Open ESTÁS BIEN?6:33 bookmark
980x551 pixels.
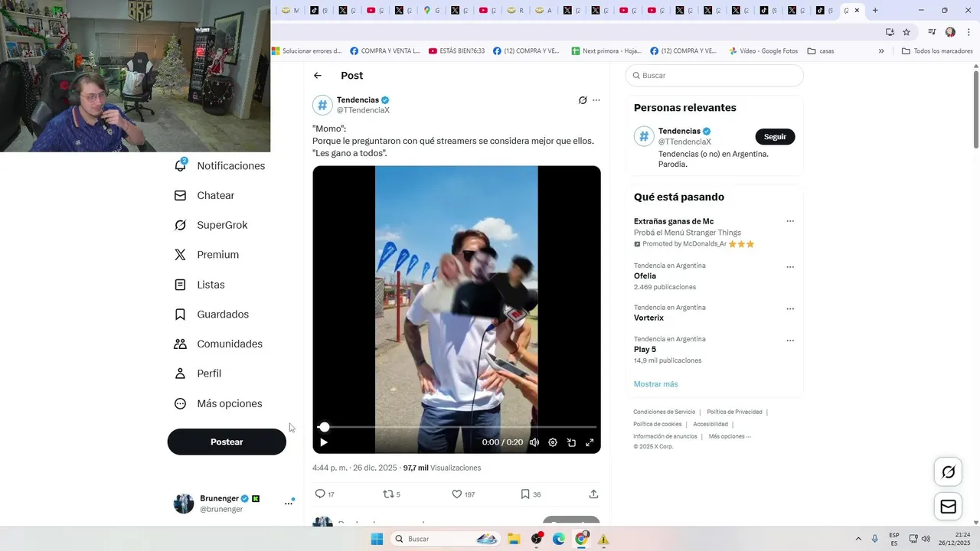pos(457,51)
